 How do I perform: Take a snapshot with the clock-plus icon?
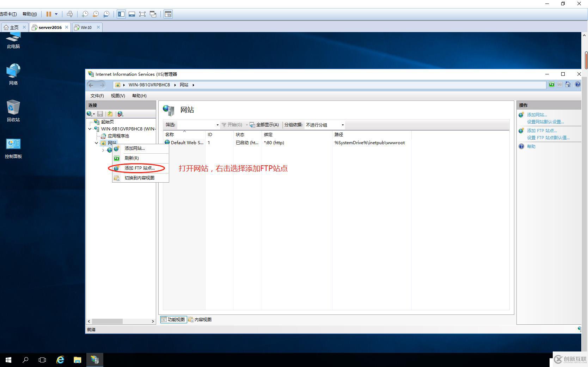[x=85, y=14]
